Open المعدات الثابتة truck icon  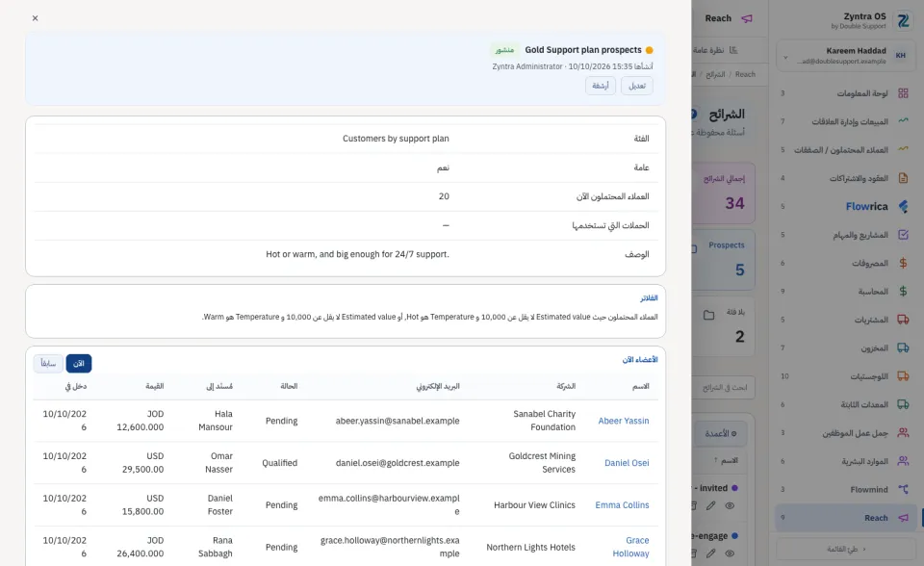(x=903, y=404)
